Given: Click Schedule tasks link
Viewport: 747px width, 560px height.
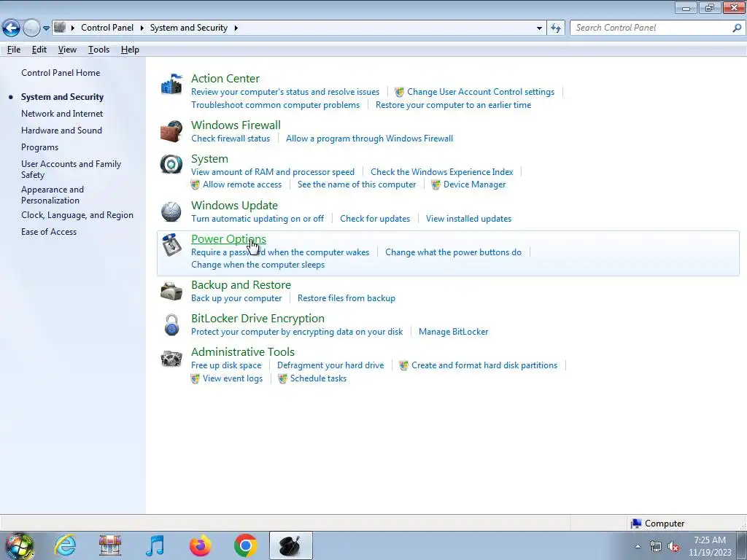Looking at the screenshot, I should click(318, 378).
